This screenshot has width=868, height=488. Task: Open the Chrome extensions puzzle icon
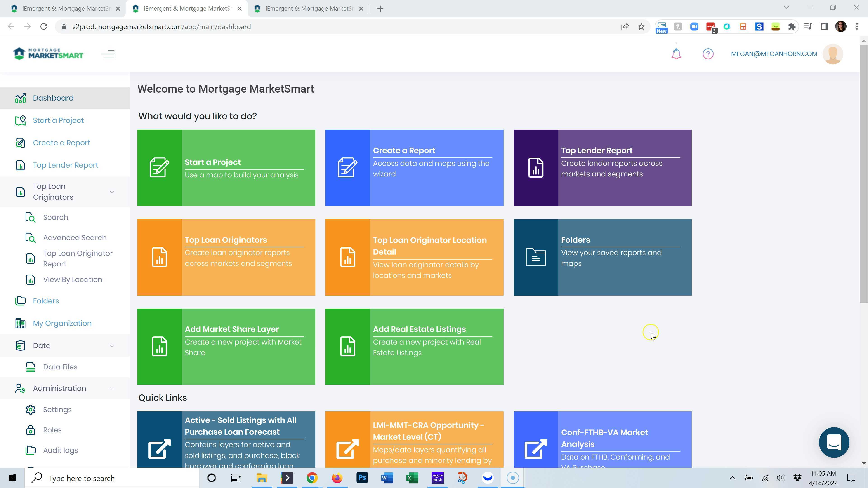pos(792,27)
